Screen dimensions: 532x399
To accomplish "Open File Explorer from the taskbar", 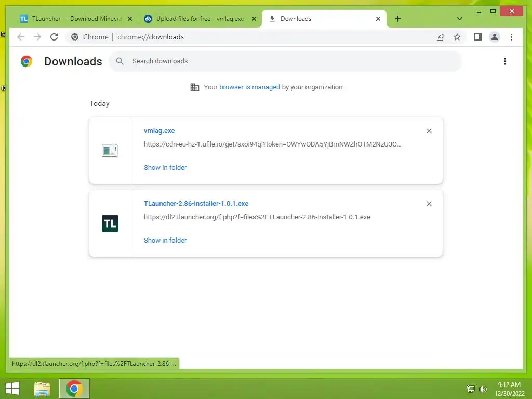I will (x=42, y=389).
